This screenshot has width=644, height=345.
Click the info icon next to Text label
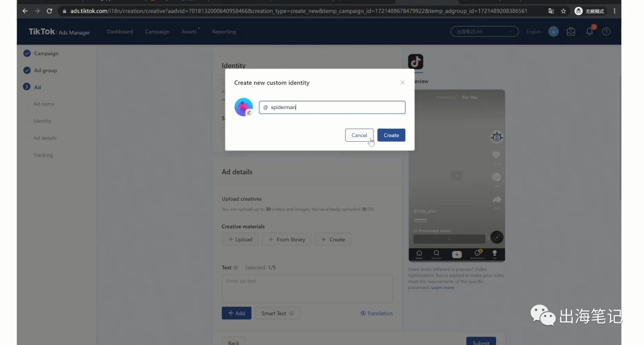236,268
